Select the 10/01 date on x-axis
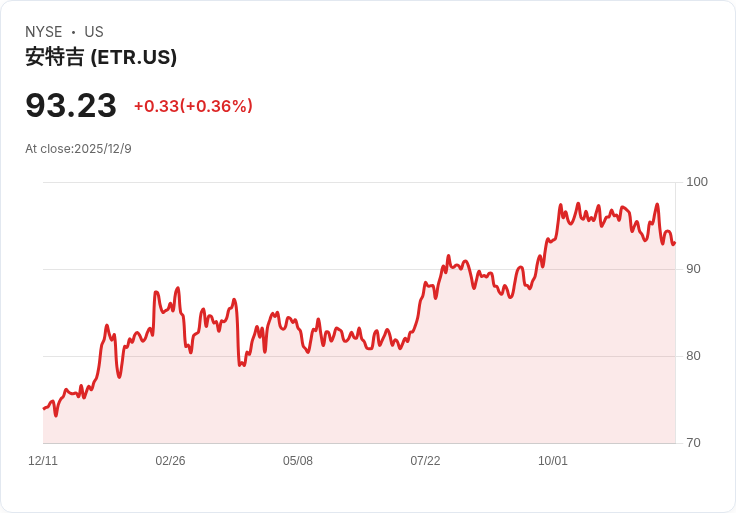Screen dimensions: 736x513 click(x=553, y=461)
